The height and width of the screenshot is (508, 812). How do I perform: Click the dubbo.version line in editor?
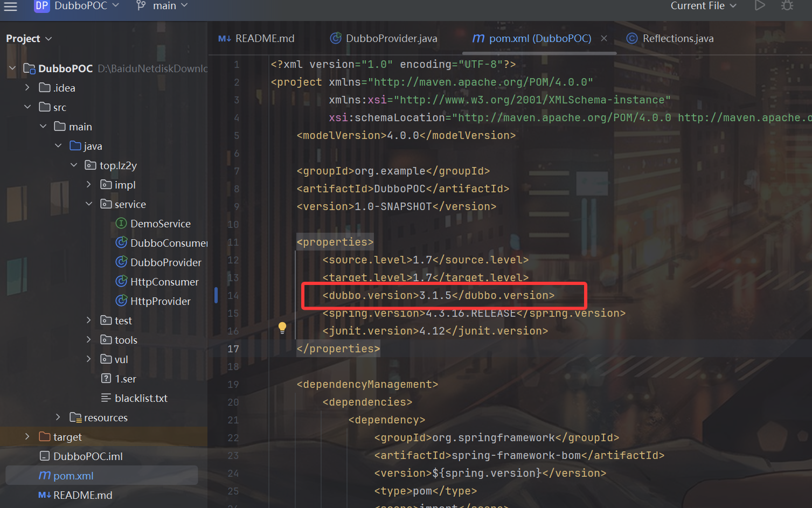click(438, 295)
